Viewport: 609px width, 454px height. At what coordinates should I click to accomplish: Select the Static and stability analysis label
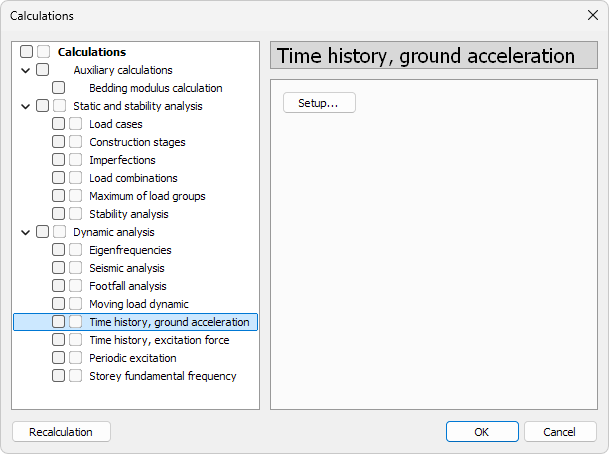tap(138, 106)
